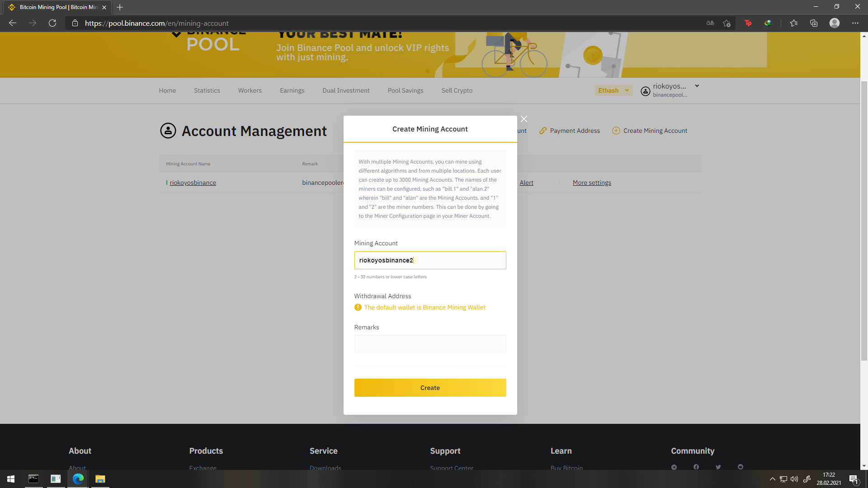The width and height of the screenshot is (868, 488).
Task: Close the Create Mining Account dialog
Action: [524, 119]
